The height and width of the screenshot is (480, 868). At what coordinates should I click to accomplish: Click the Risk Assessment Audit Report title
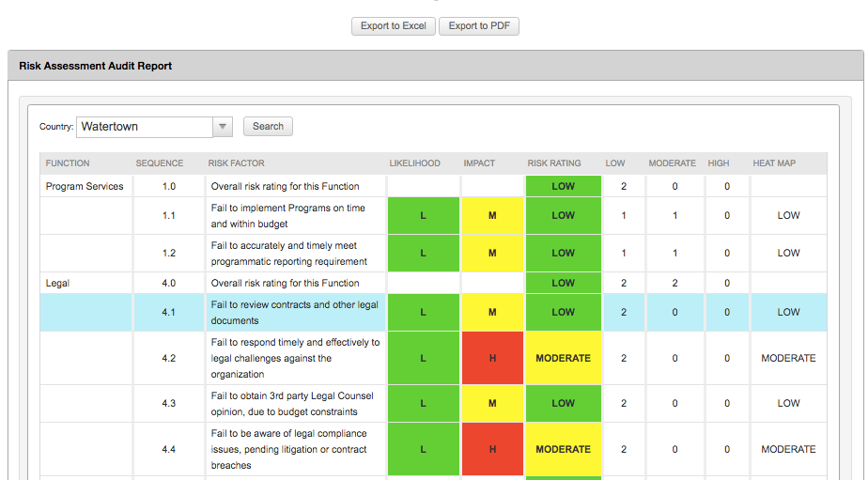pos(95,66)
